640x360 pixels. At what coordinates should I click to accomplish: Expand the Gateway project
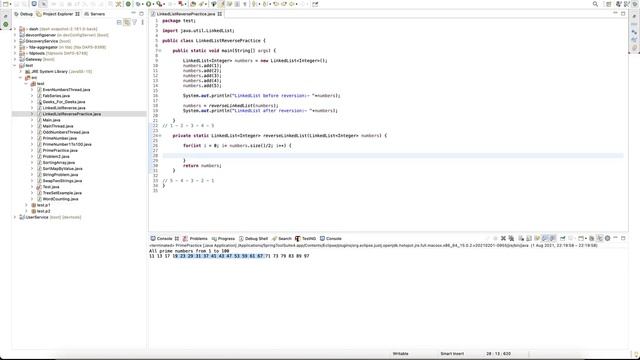[x=15, y=59]
